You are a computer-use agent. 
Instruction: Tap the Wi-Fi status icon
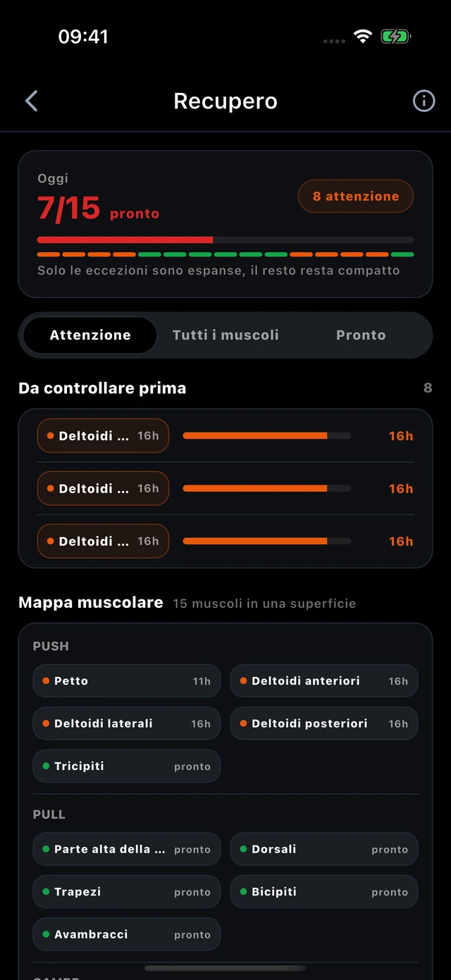point(363,37)
